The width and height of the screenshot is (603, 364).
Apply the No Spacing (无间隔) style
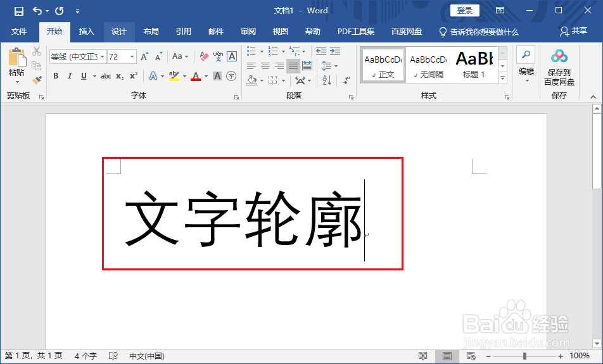[428, 65]
